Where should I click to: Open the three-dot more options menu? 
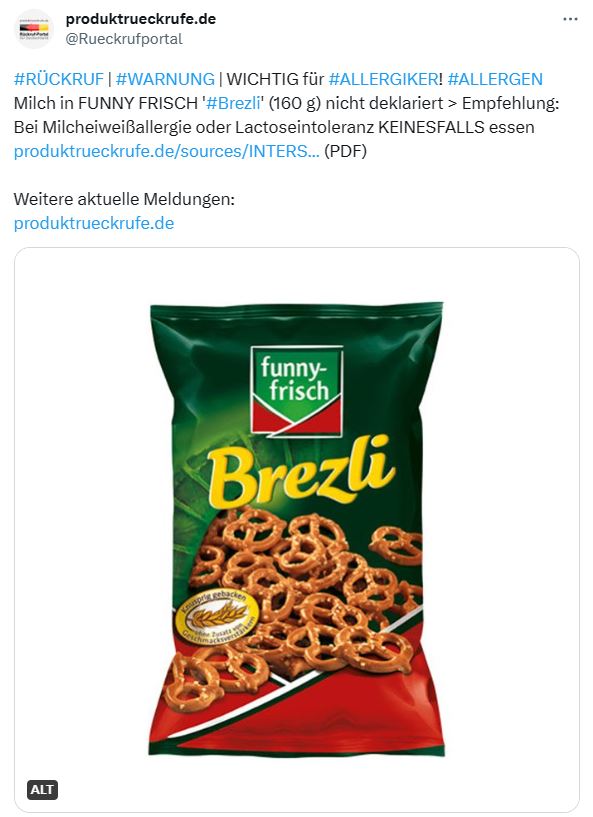point(571,19)
